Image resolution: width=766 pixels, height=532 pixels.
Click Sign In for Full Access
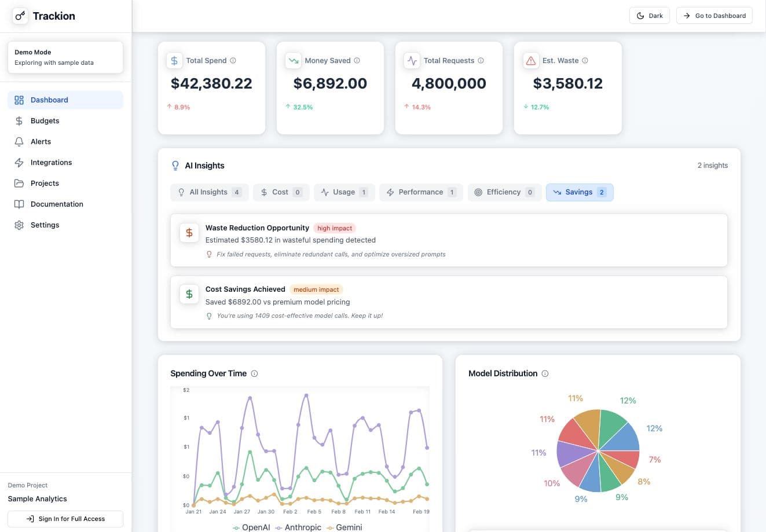tap(65, 519)
